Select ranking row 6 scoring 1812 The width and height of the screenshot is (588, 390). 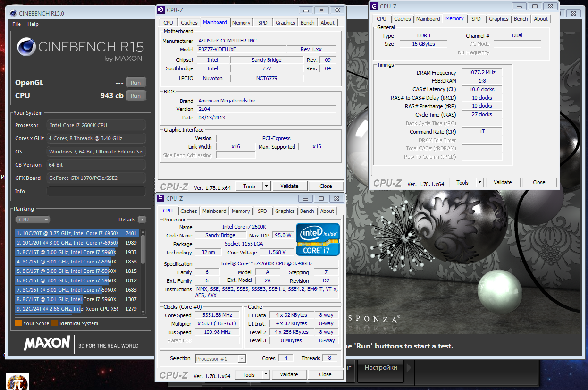(77, 280)
